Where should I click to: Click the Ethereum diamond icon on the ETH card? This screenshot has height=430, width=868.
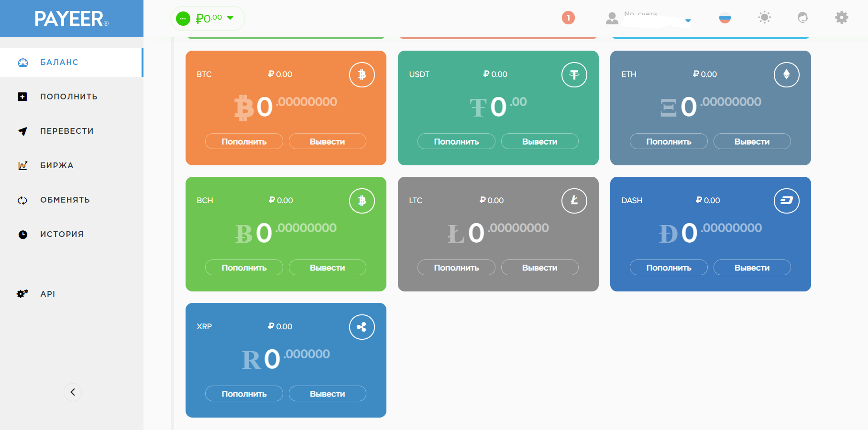(x=787, y=75)
